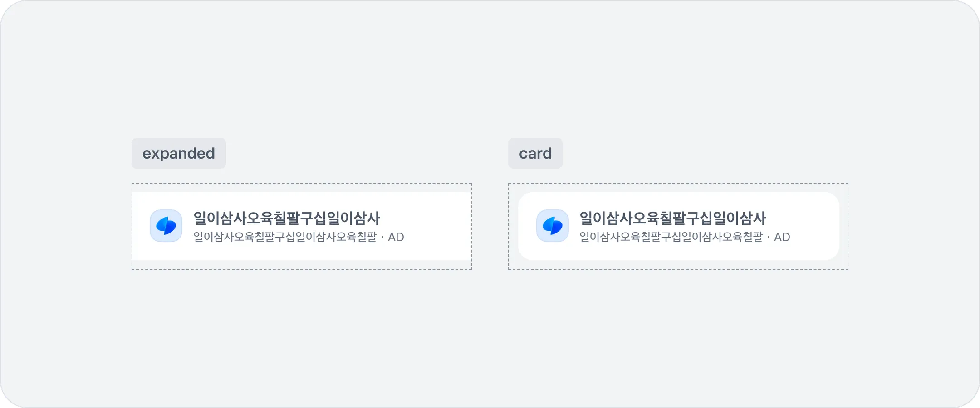The width and height of the screenshot is (980, 408).
Task: Click the blue app icon in card row
Action: coord(552,226)
